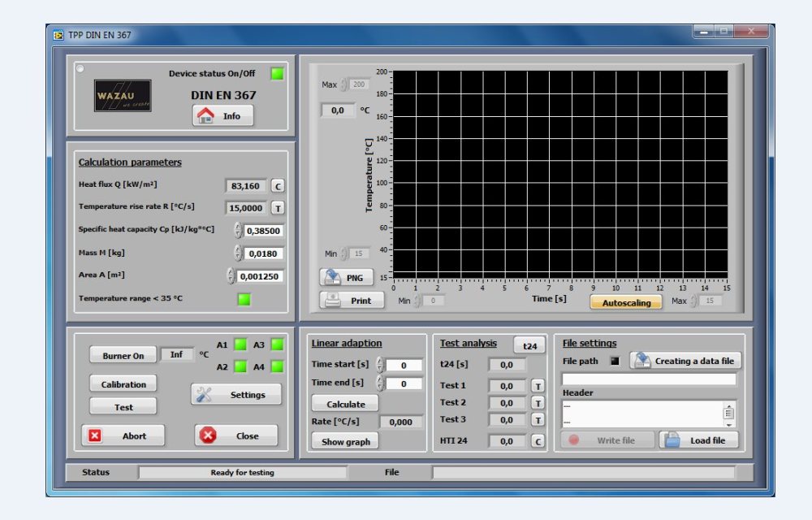812x520 pixels.
Task: Click the Info home icon button
Action: [222, 116]
